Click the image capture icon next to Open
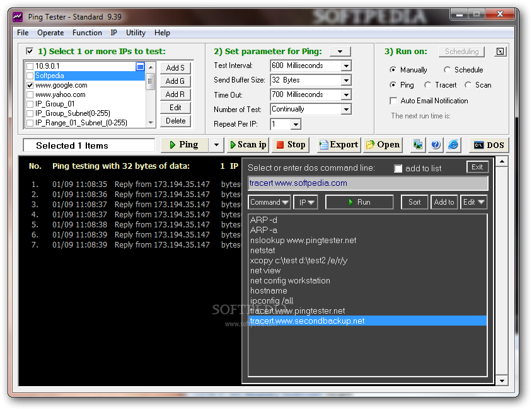 pos(418,145)
